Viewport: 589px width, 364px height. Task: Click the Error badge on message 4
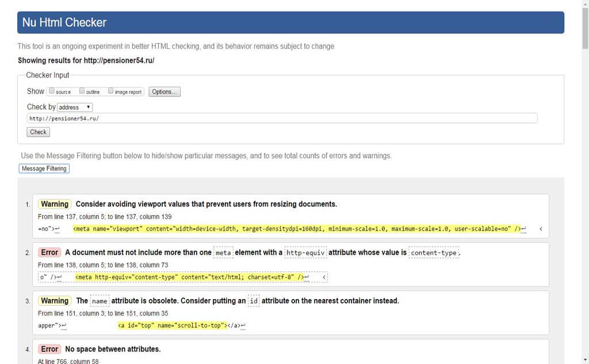click(49, 349)
